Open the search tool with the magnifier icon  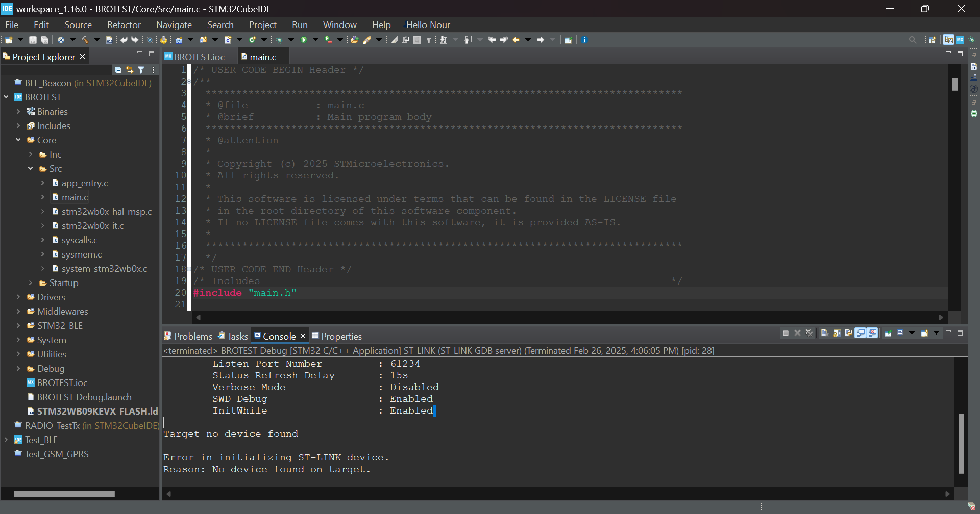(x=913, y=40)
